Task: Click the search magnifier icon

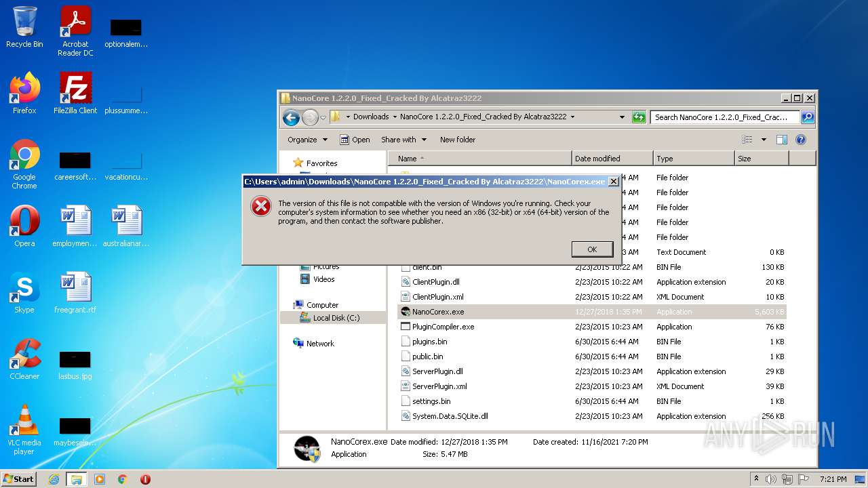Action: pos(807,117)
